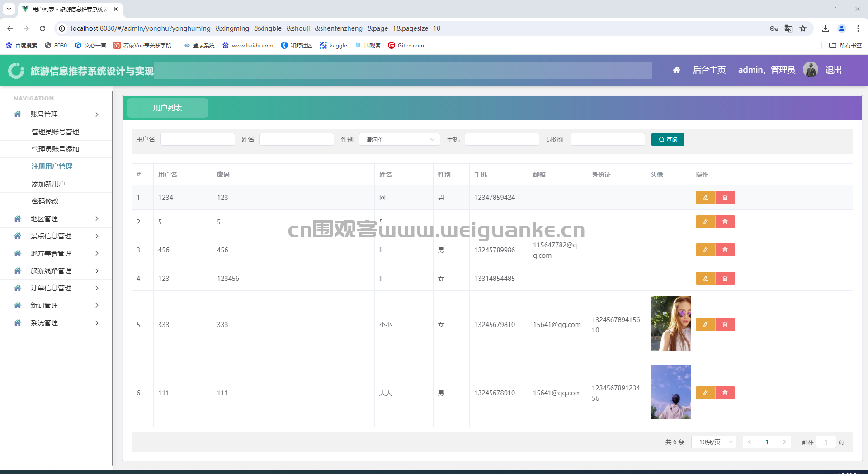
Task: Open Chrome three-dot menu
Action: (x=858, y=28)
